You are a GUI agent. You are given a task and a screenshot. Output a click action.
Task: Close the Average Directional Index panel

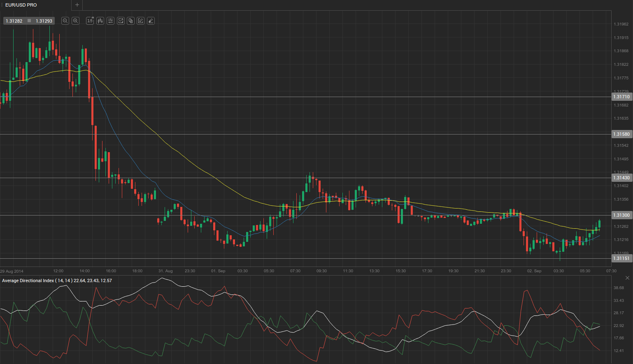coord(627,278)
